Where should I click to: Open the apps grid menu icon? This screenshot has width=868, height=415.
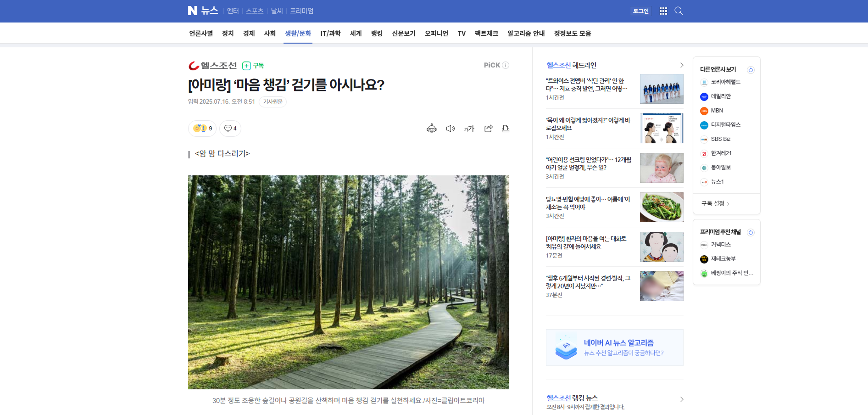click(663, 11)
